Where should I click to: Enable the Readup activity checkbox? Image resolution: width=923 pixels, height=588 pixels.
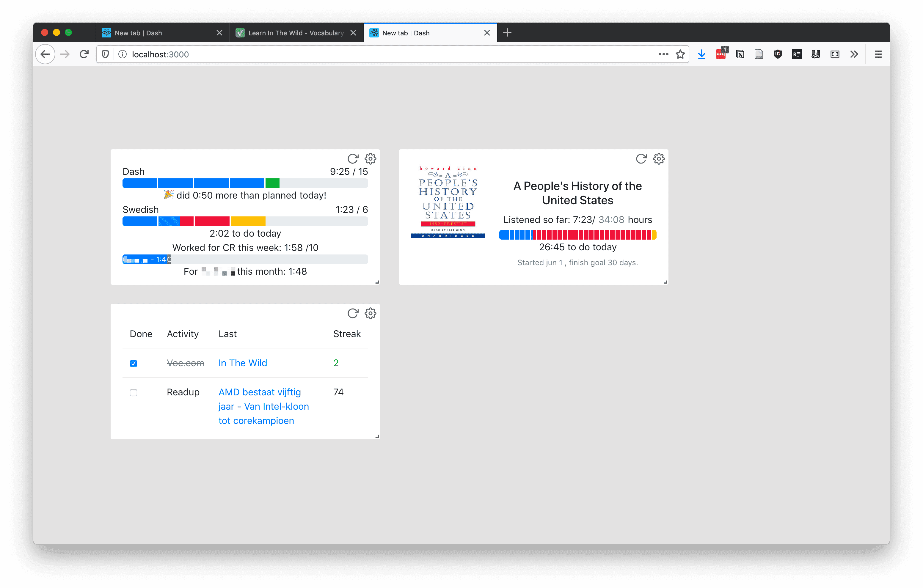pos(134,392)
